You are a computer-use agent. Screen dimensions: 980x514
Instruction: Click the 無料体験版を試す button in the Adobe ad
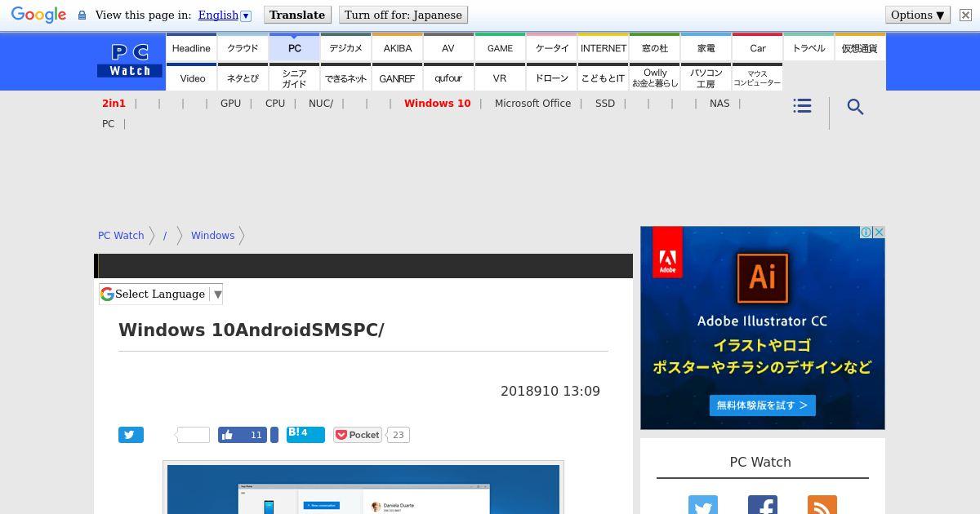coord(763,405)
